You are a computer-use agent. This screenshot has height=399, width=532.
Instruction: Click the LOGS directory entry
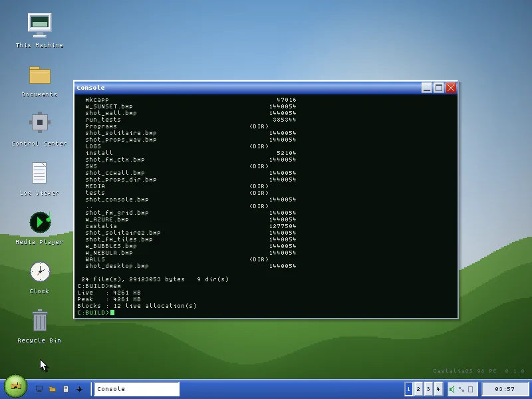point(93,146)
